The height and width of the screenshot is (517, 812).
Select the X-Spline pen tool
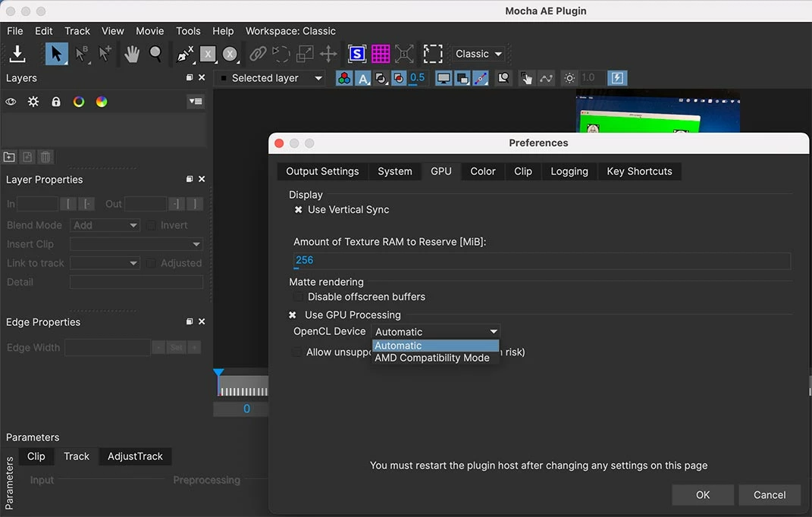coord(185,53)
